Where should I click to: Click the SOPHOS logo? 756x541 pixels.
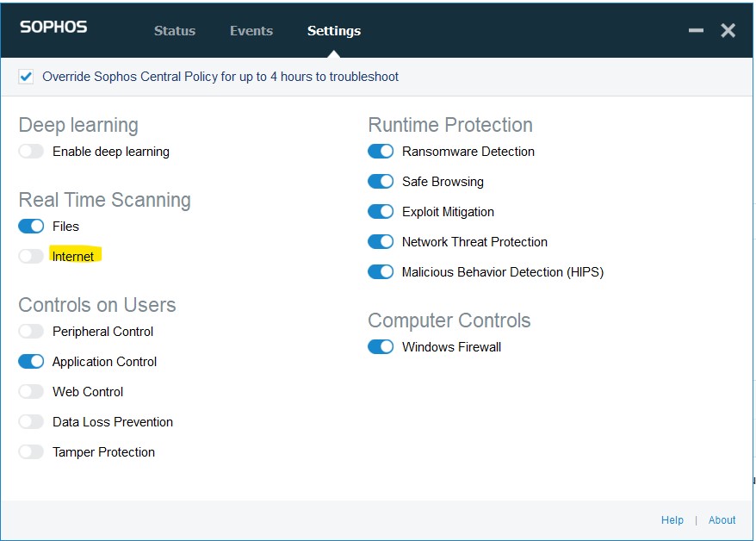[x=53, y=27]
